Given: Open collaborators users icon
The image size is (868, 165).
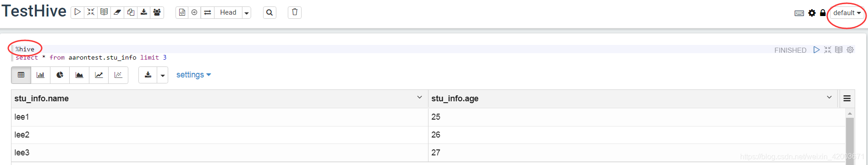Looking at the screenshot, I should 157,12.
